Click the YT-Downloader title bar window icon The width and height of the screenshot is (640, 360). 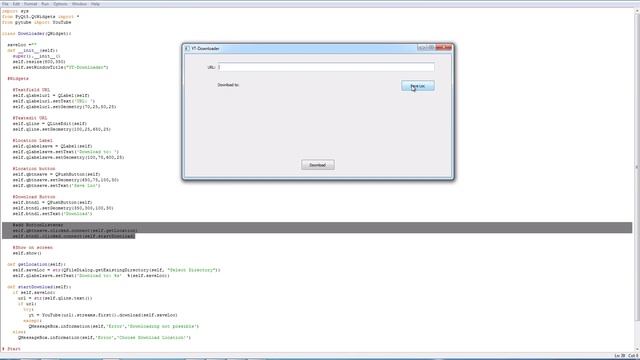(187, 49)
